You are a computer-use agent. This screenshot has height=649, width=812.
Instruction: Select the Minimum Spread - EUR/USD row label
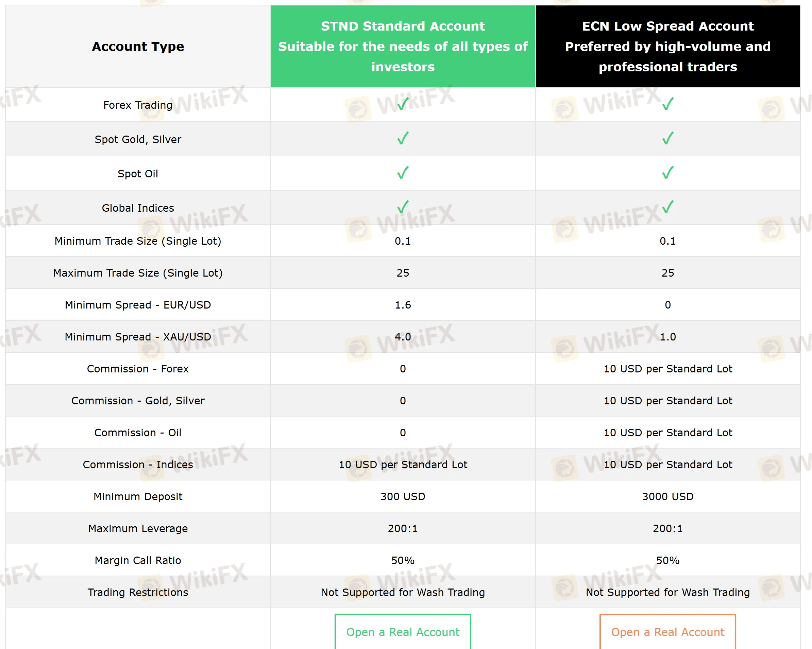point(137,305)
